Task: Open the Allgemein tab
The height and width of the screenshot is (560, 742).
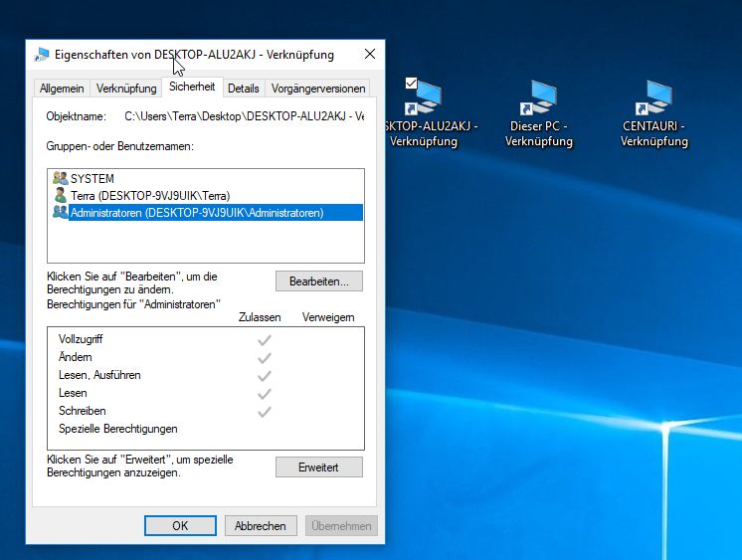Action: (62, 89)
